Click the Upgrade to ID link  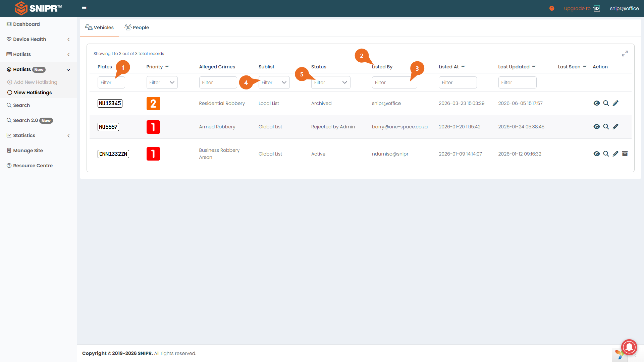pyautogui.click(x=582, y=8)
